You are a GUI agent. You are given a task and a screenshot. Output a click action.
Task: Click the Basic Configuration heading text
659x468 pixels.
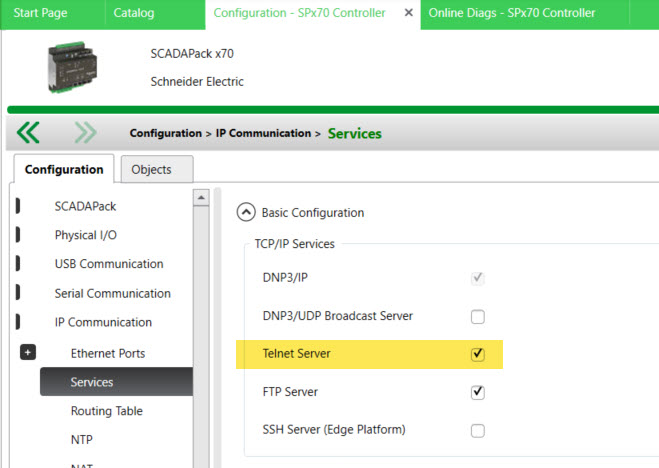click(x=313, y=213)
